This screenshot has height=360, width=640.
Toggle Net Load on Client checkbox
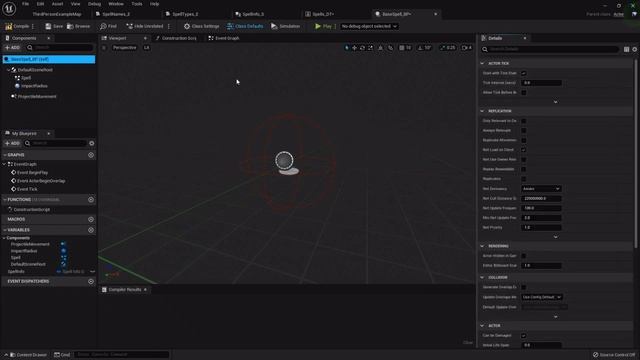524,150
